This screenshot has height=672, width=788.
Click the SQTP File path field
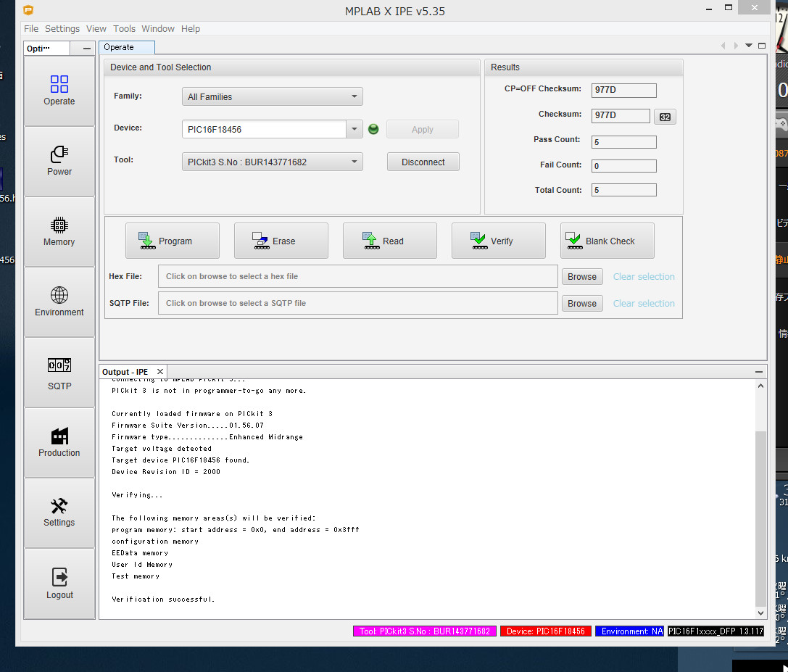point(358,303)
